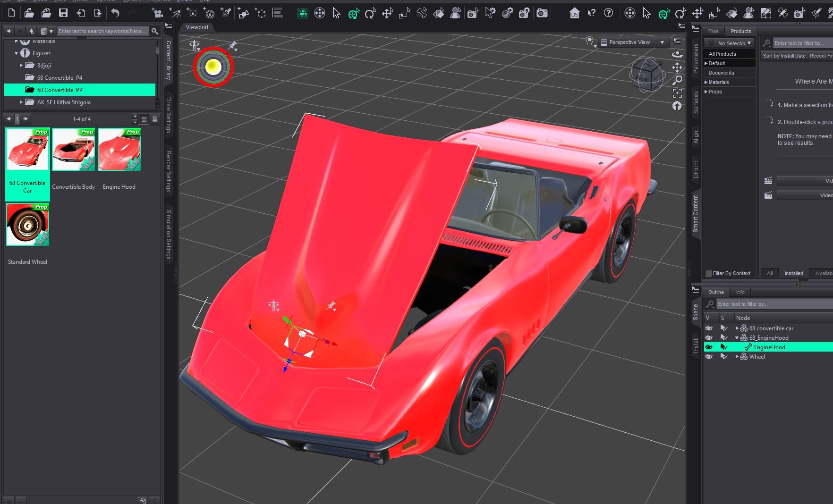Toggle visibility of 68_EngineHood node
Image resolution: width=833 pixels, height=504 pixels.
(709, 338)
